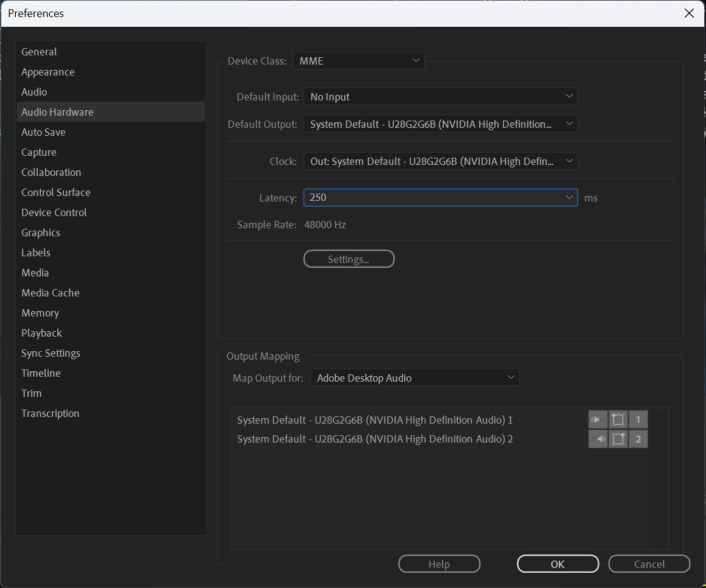Click the Settings button
The width and height of the screenshot is (706, 588).
pos(349,259)
